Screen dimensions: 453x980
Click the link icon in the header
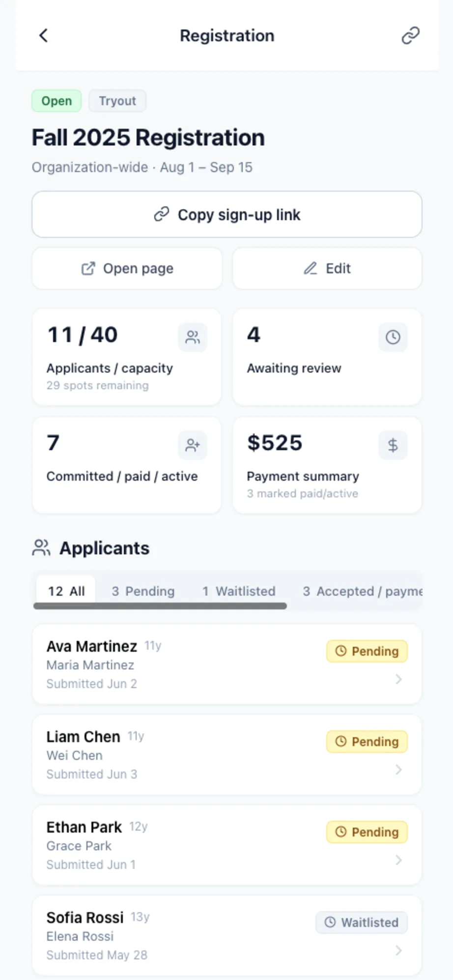pyautogui.click(x=410, y=35)
